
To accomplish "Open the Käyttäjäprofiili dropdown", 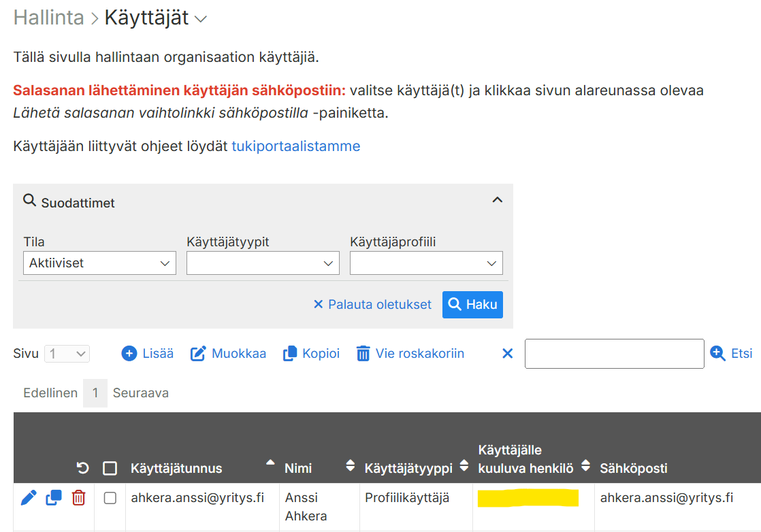I will click(x=426, y=263).
